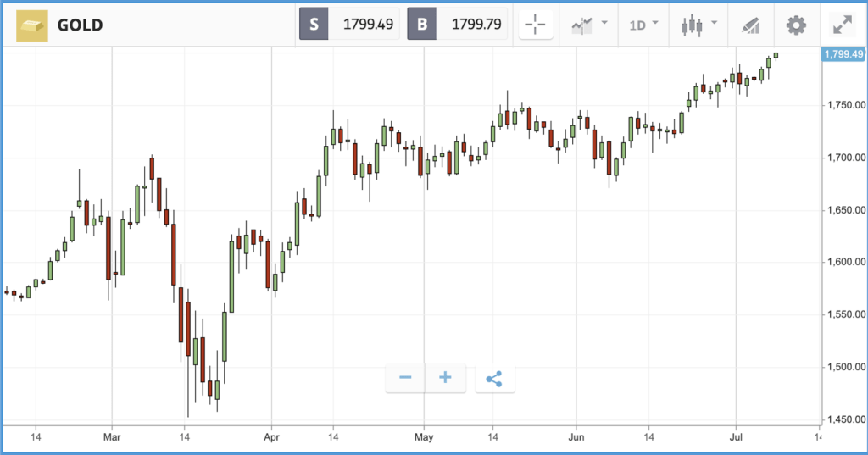Click the current price tag 1,799.49
Screen dimensions: 868x455
pos(843,54)
